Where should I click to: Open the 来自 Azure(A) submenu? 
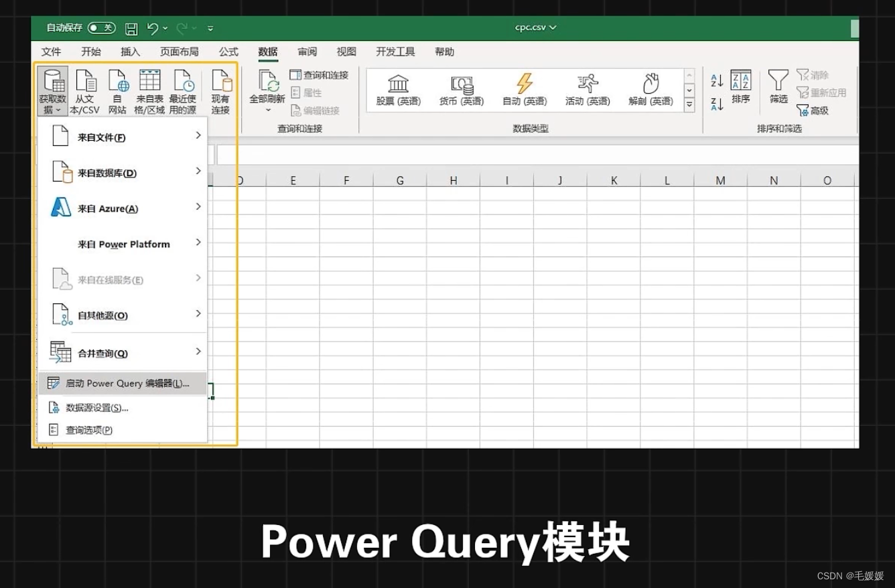123,208
